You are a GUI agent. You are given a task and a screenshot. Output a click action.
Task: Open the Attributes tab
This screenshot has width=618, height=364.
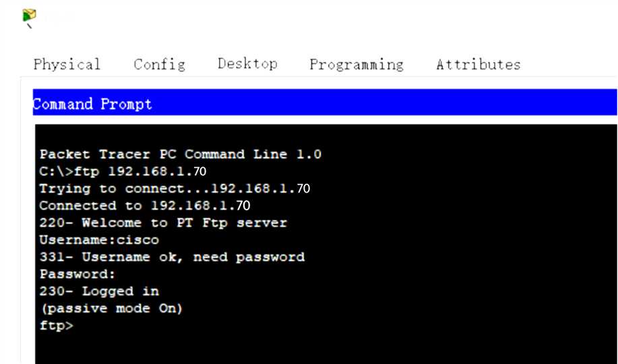[478, 65]
